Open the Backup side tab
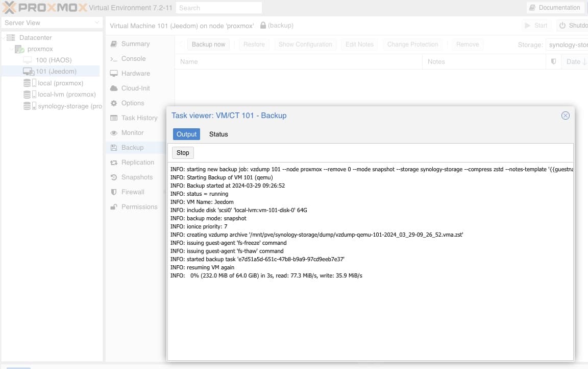The height and width of the screenshot is (369, 588). (132, 148)
